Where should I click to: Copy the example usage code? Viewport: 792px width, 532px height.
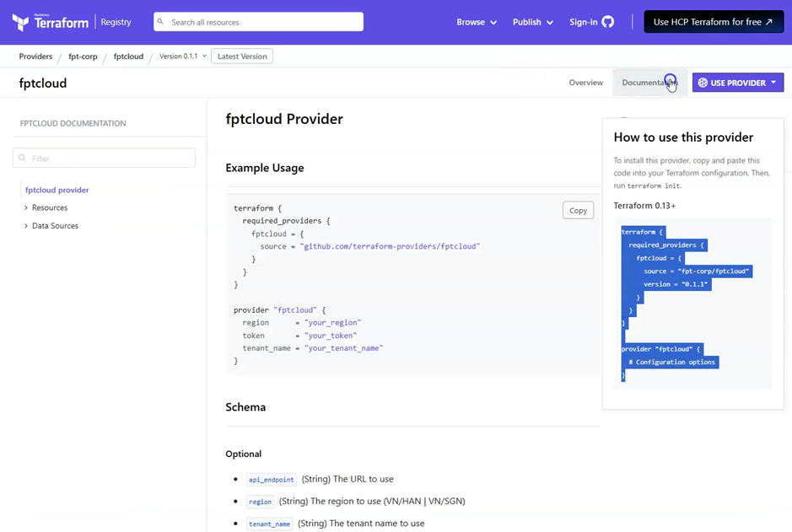[x=578, y=211]
